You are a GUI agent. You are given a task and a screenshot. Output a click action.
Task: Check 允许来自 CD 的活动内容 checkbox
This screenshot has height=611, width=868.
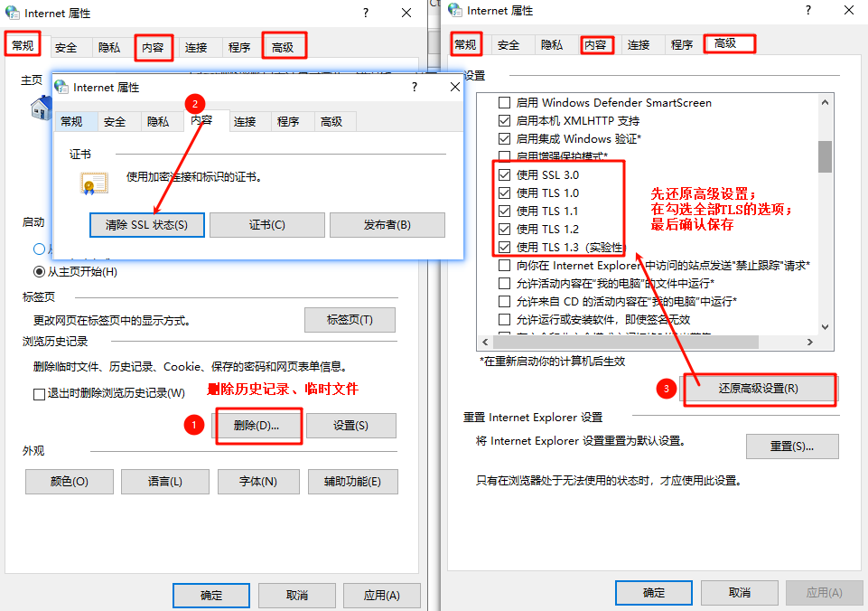[504, 301]
